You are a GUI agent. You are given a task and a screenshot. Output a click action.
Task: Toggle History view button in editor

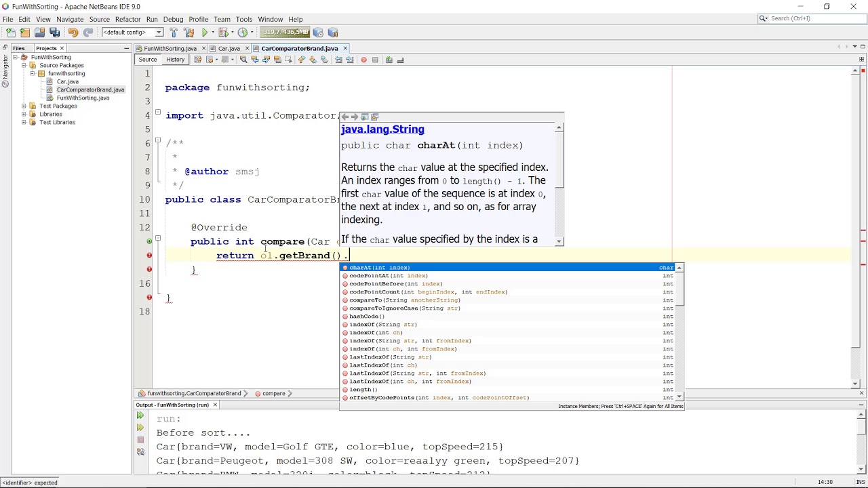[176, 60]
